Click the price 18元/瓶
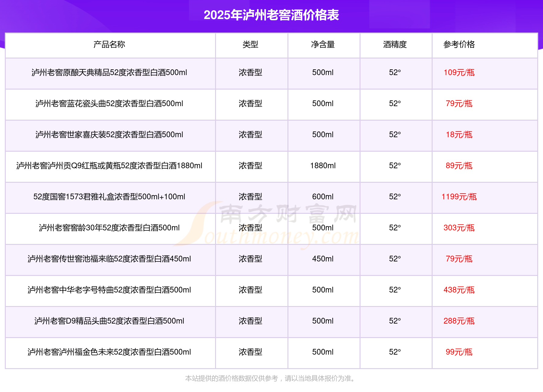This screenshot has width=543, height=392. point(459,134)
